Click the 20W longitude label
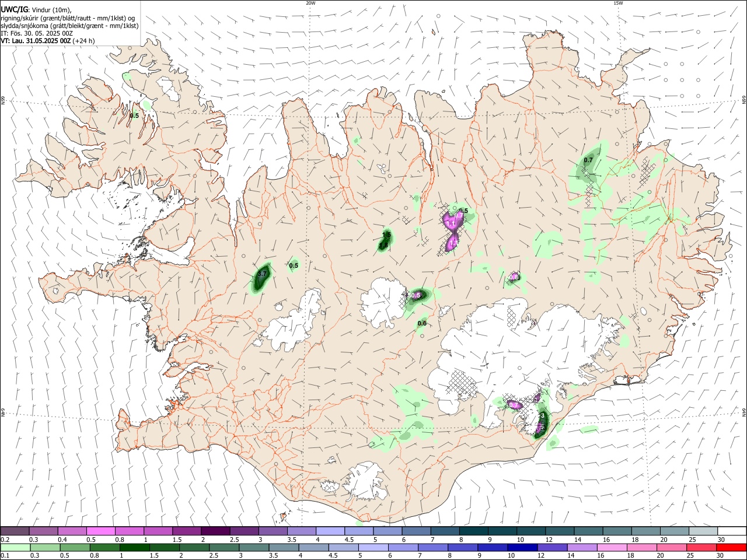Image resolution: width=747 pixels, height=560 pixels. point(310,3)
